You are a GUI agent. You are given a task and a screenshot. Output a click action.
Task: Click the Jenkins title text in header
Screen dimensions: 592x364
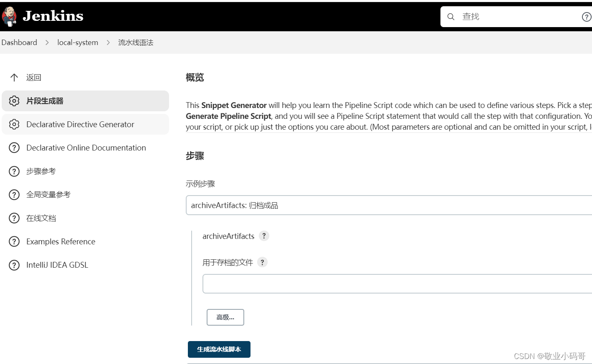[53, 16]
